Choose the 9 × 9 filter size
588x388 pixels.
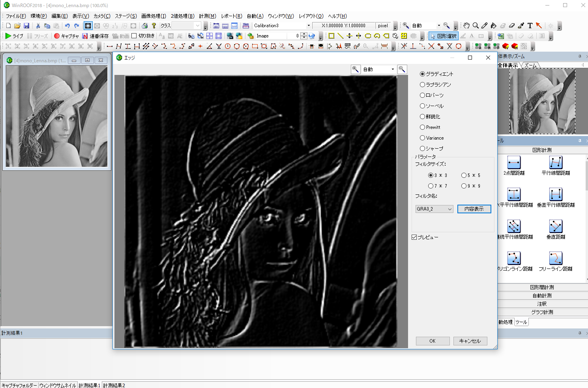[x=471, y=186]
